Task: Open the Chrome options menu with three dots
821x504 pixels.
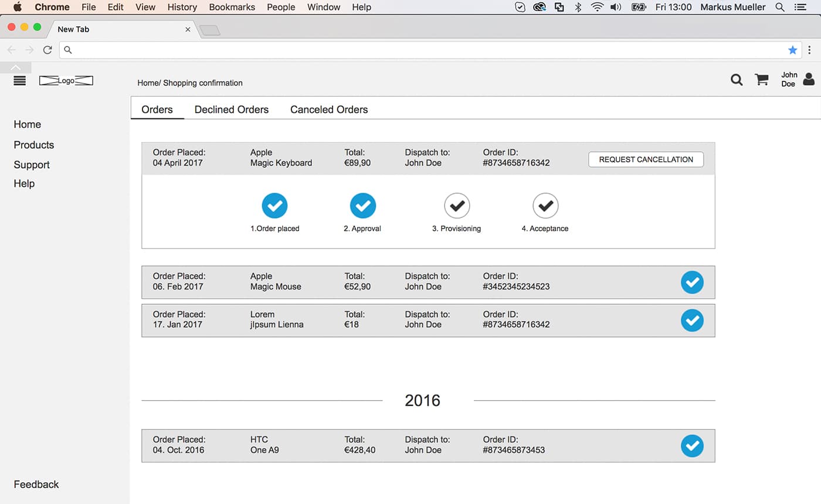Action: pyautogui.click(x=810, y=50)
